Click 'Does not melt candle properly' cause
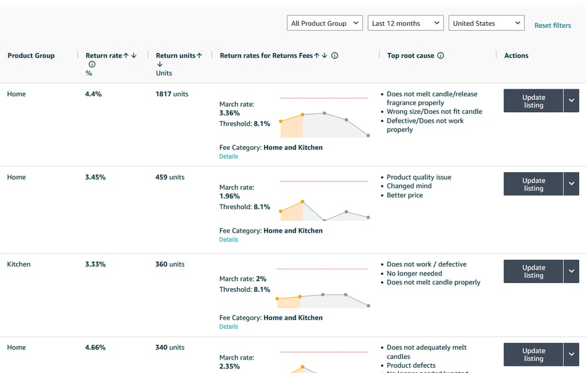 point(433,283)
